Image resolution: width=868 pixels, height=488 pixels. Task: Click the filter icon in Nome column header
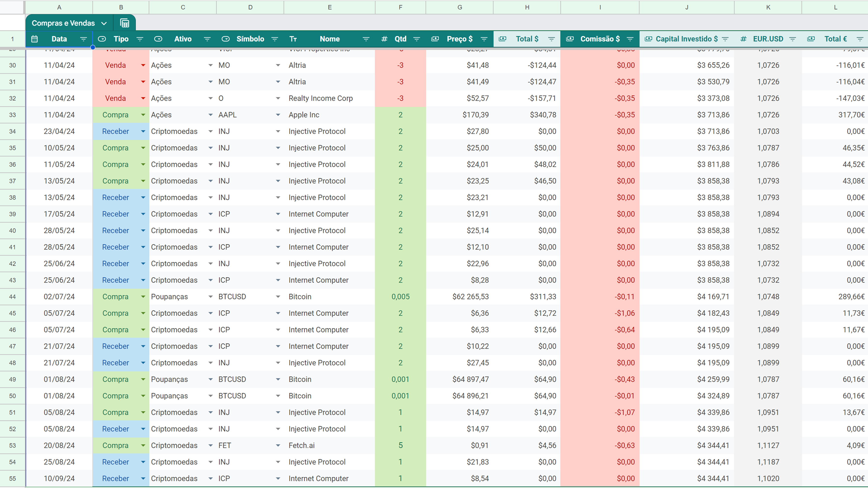366,39
